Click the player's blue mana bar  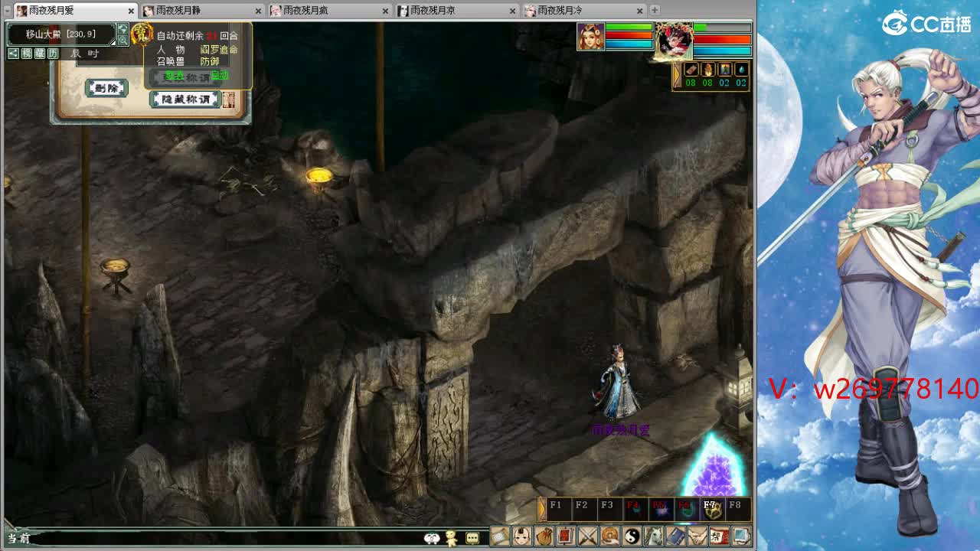[629, 44]
